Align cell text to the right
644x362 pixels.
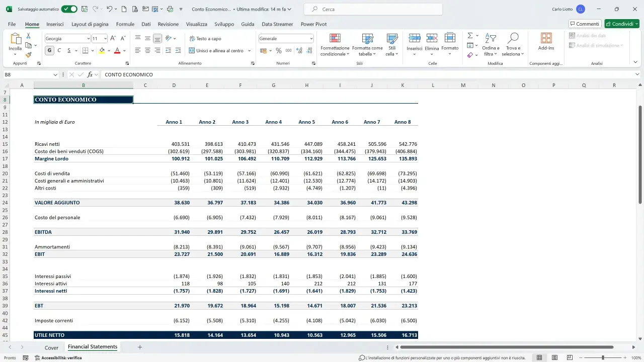157,50
